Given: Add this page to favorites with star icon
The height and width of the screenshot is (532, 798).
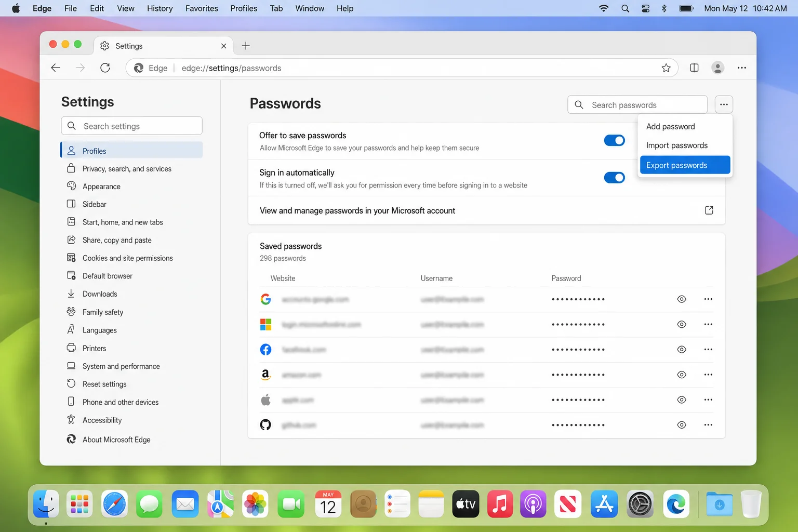Looking at the screenshot, I should tap(666, 68).
